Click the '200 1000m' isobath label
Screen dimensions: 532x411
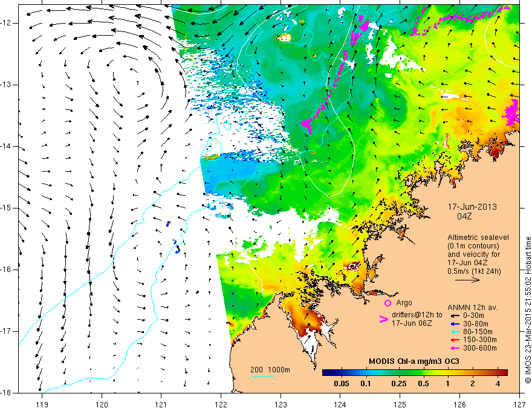[270, 370]
